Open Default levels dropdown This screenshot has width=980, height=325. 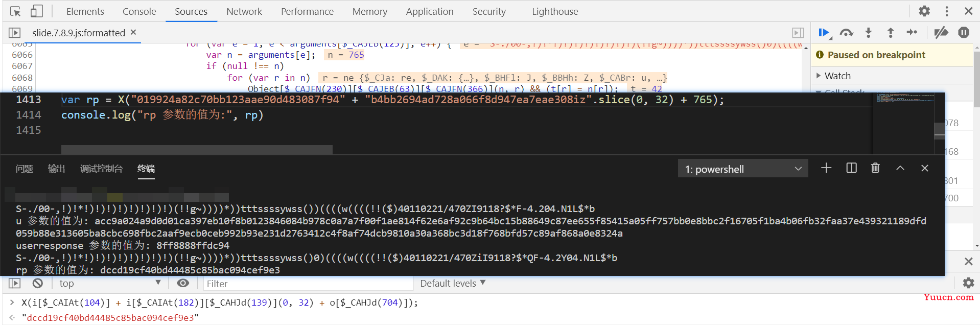tap(452, 283)
